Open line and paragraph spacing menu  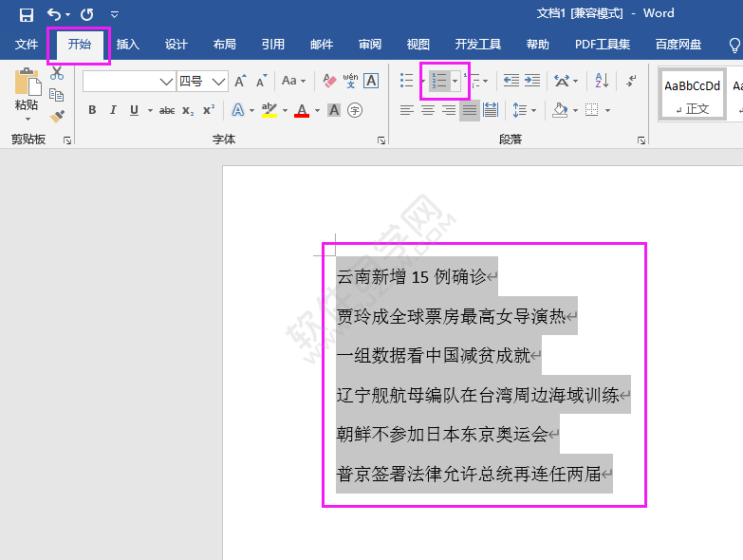click(x=524, y=111)
